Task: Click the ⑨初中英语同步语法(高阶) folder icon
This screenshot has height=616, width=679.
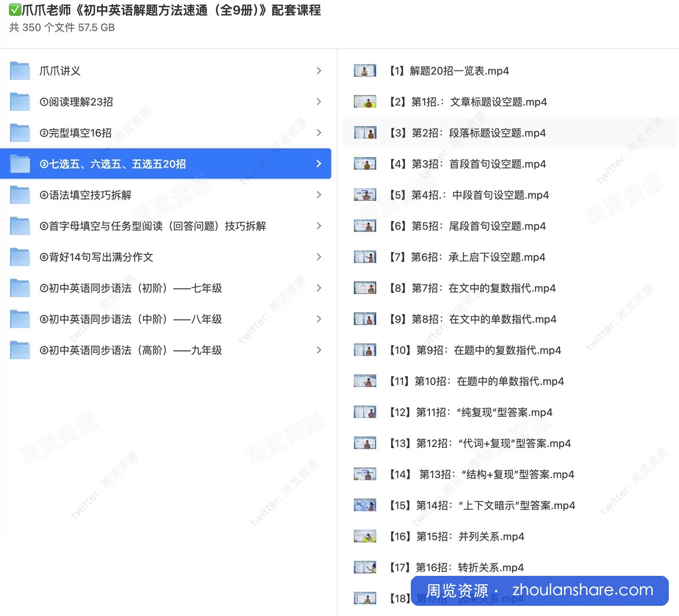Action: (20, 350)
